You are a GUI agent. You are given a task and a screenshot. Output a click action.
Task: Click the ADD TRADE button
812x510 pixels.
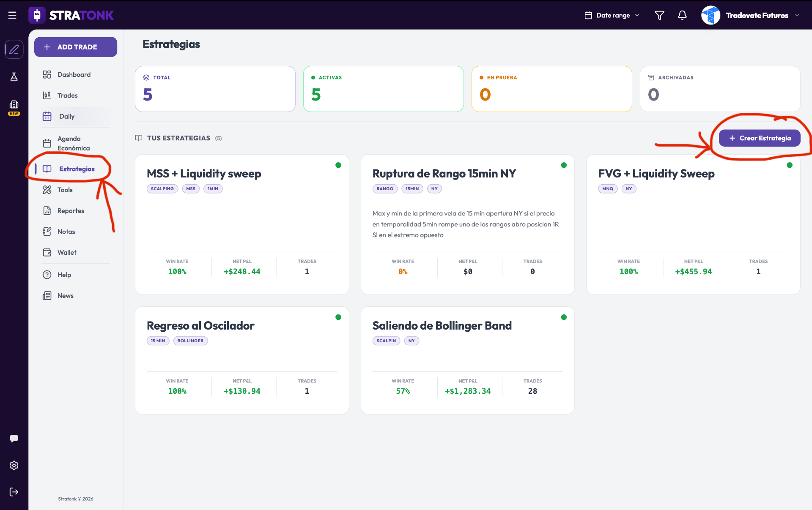point(76,47)
